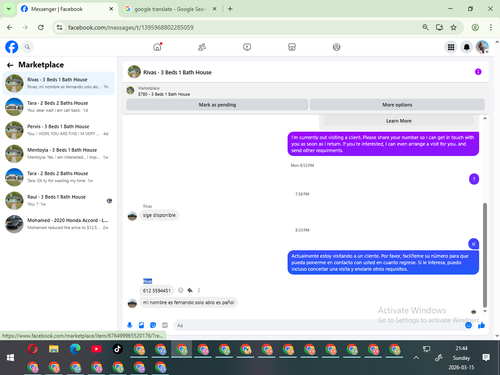Open TikTok from the taskbar
The width and height of the screenshot is (500, 375).
point(117,349)
